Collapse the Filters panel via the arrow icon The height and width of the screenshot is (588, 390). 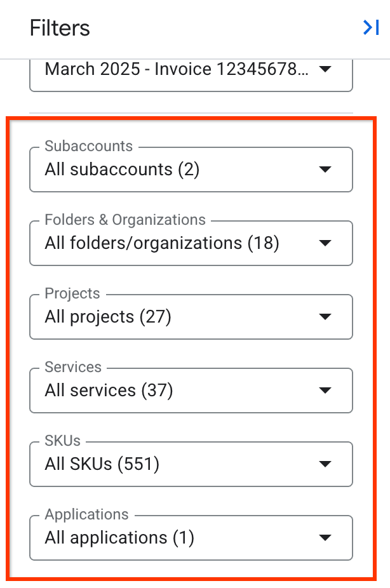pyautogui.click(x=370, y=27)
